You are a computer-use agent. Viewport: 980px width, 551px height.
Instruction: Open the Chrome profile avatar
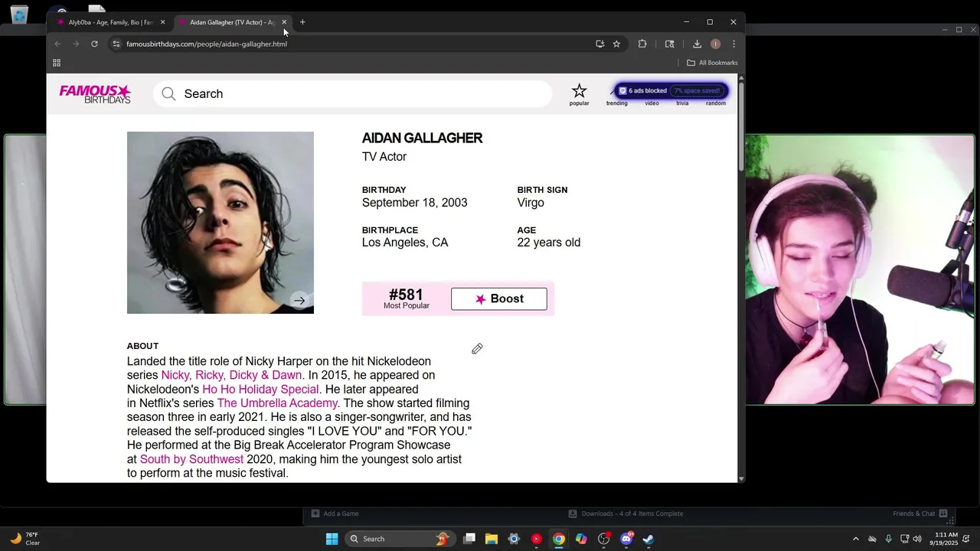tap(715, 44)
